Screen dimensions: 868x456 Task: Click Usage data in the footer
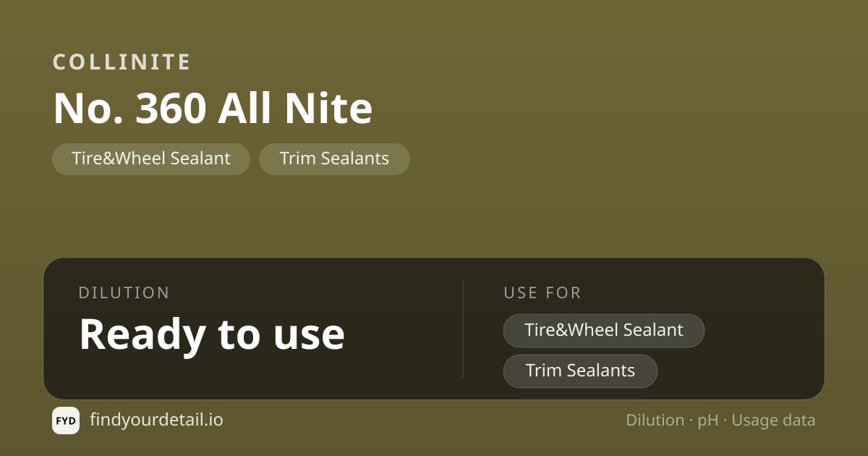click(773, 421)
